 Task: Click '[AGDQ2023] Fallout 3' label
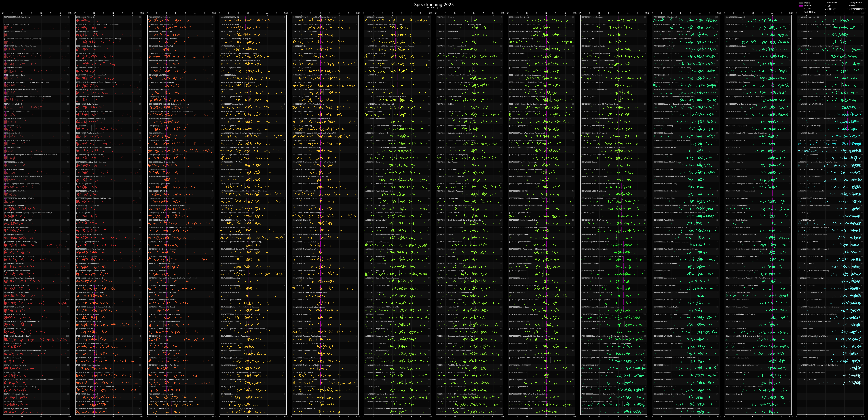click(x=229, y=31)
